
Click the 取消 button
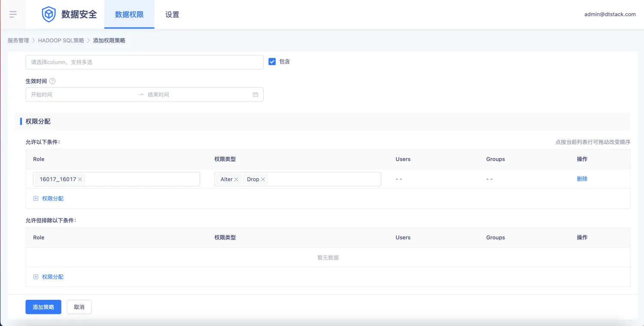79,307
